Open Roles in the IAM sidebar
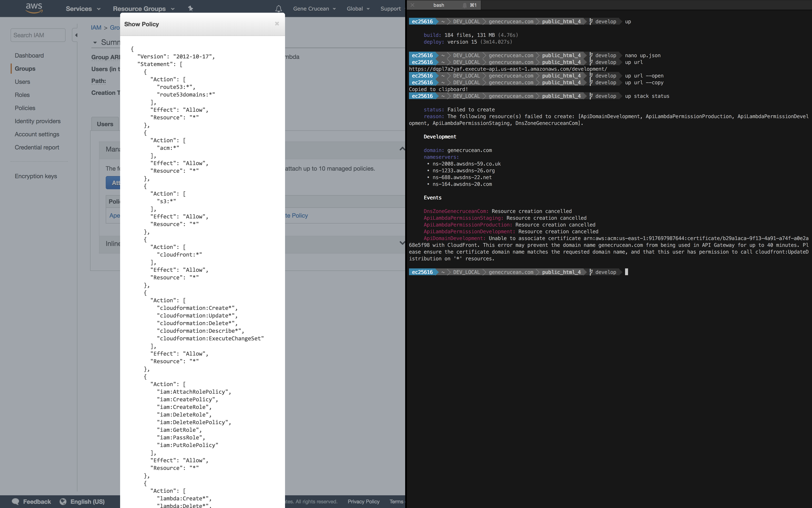The height and width of the screenshot is (508, 812). (22, 95)
